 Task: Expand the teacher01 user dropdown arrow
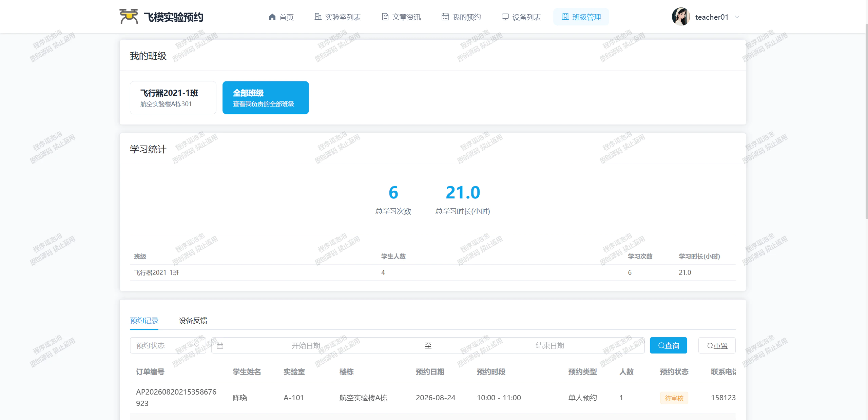click(x=737, y=17)
